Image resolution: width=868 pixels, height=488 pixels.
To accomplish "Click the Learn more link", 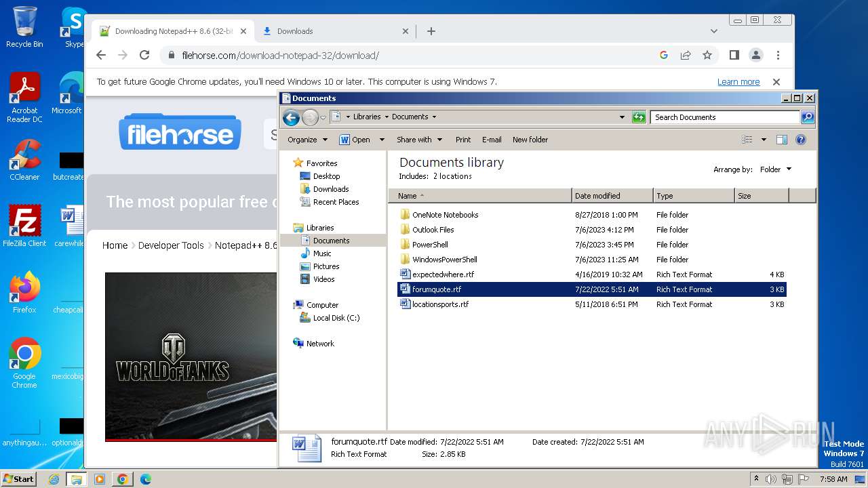I will coord(738,82).
